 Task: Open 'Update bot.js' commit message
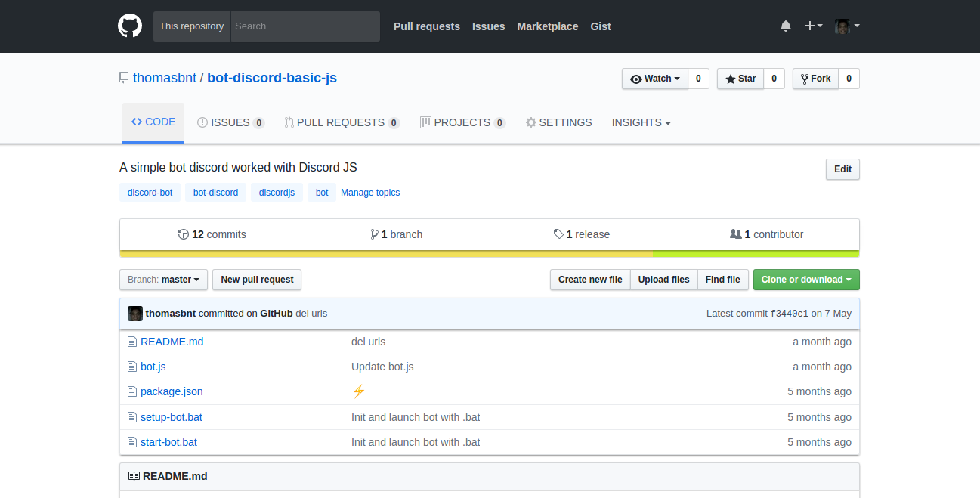[x=382, y=367]
